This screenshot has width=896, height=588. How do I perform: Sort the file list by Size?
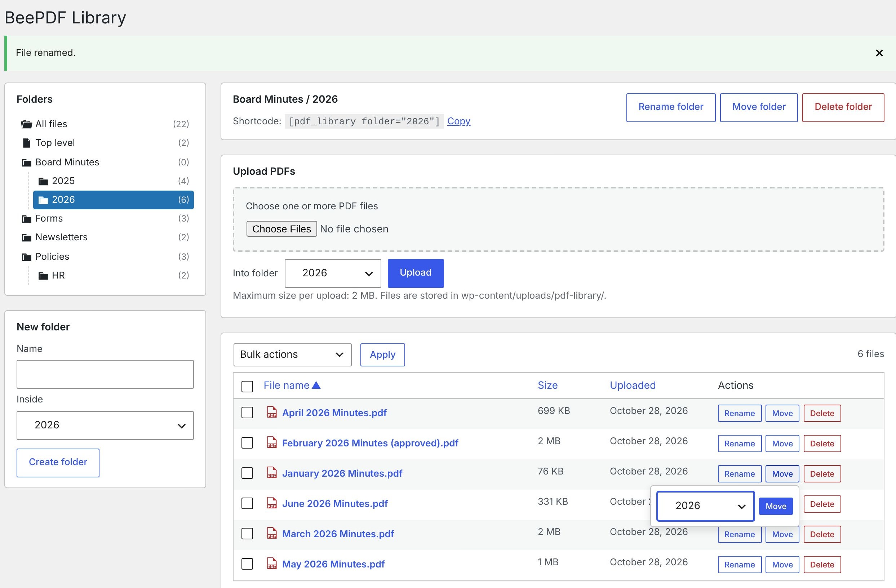[x=547, y=385]
